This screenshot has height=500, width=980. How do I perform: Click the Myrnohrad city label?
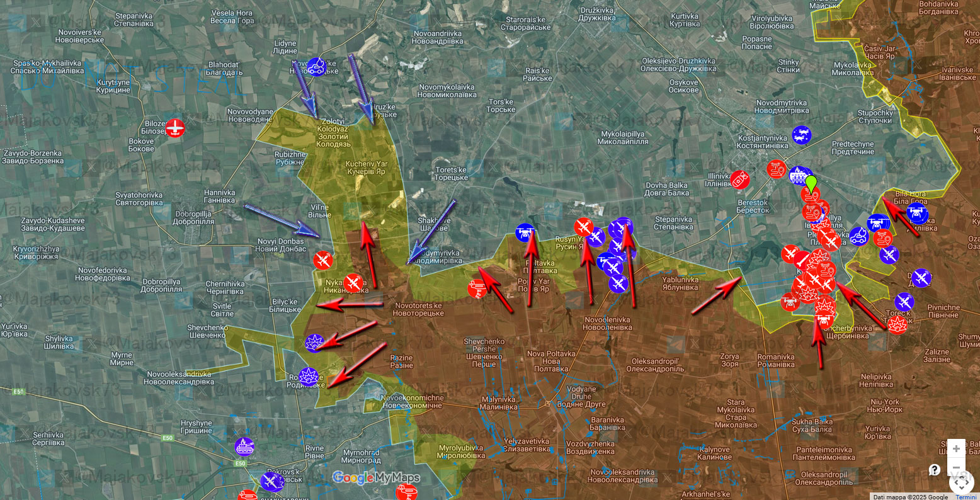coord(361,457)
